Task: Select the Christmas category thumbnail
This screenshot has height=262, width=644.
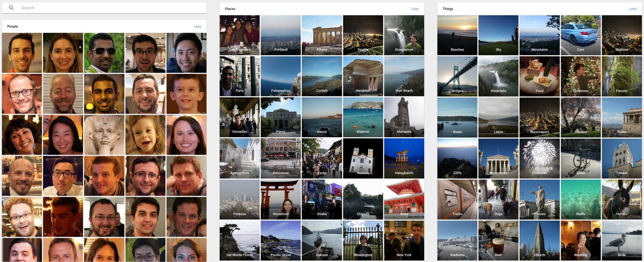Action: coord(580,76)
